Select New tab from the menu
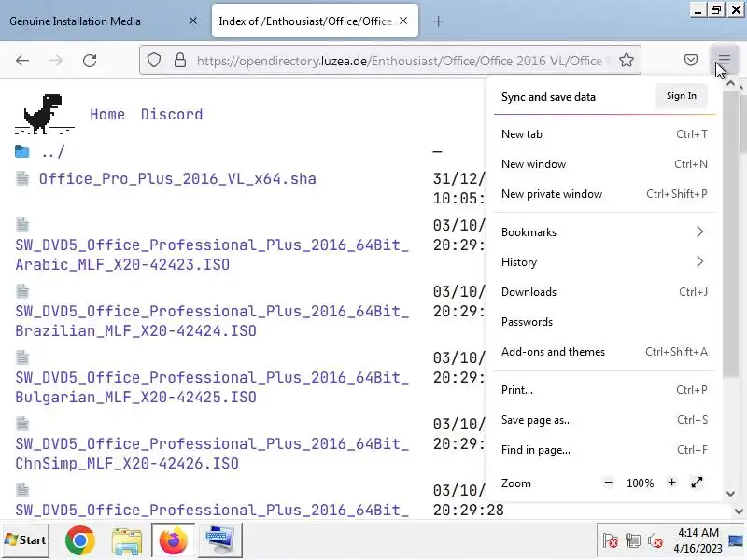The image size is (747, 560). coord(604,134)
